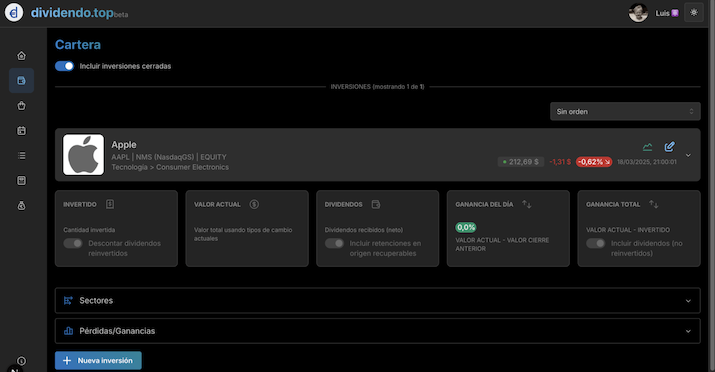Image resolution: width=715 pixels, height=372 pixels.
Task: Enable Descontar dividendos reinvertidos switch
Action: point(73,243)
